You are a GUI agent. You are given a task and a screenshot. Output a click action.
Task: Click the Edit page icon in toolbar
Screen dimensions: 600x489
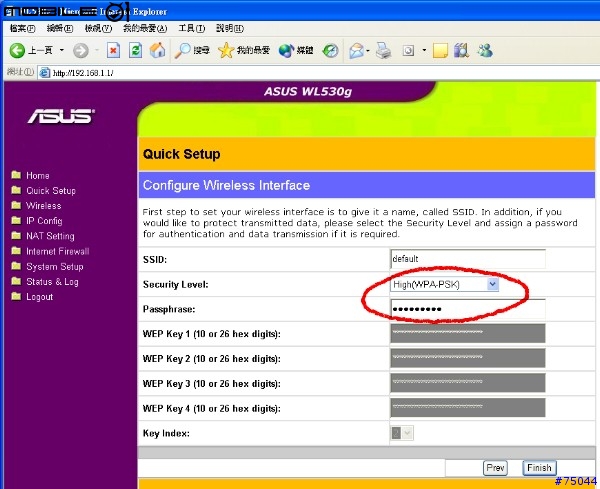tap(408, 51)
